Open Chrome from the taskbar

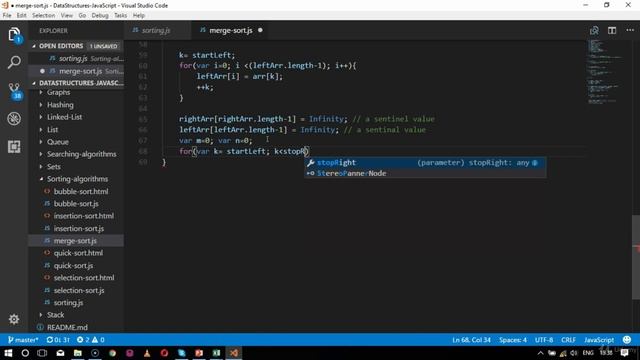click(x=112, y=353)
